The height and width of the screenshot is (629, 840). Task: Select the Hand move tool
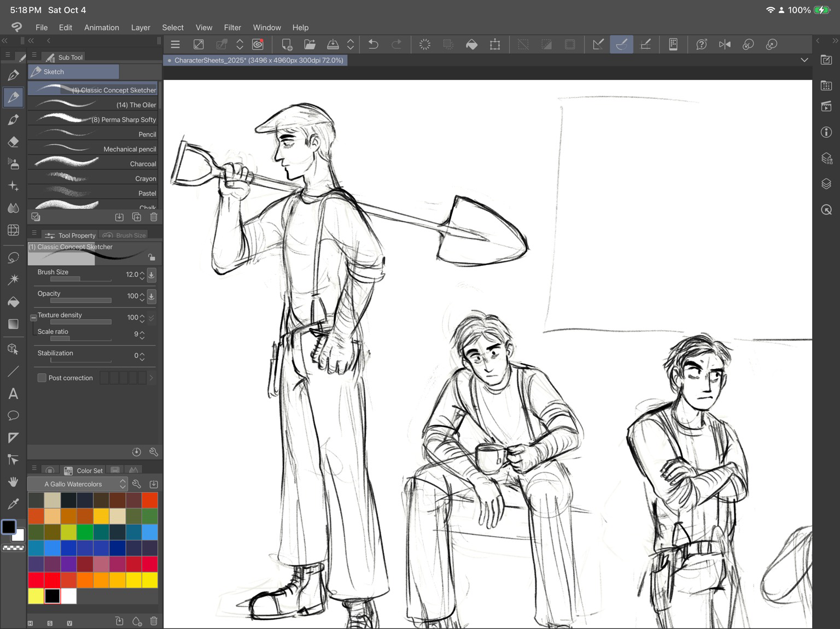click(x=14, y=481)
